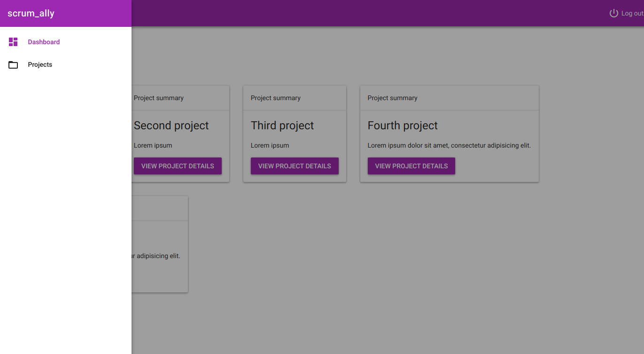644x354 pixels.
Task: Click the partially hidden 'adipisicing elit.' card text
Action: coord(156,256)
